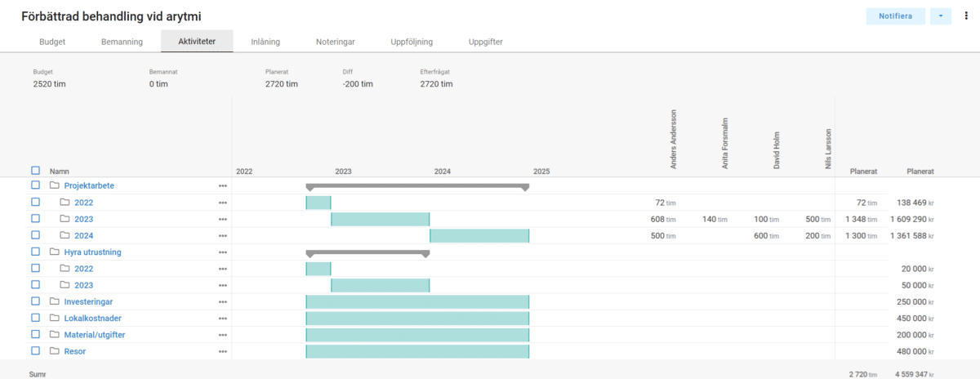Screen dimensions: 980x379
Task: Click the Projektarbete gray summary timeline bar
Action: pyautogui.click(x=417, y=186)
